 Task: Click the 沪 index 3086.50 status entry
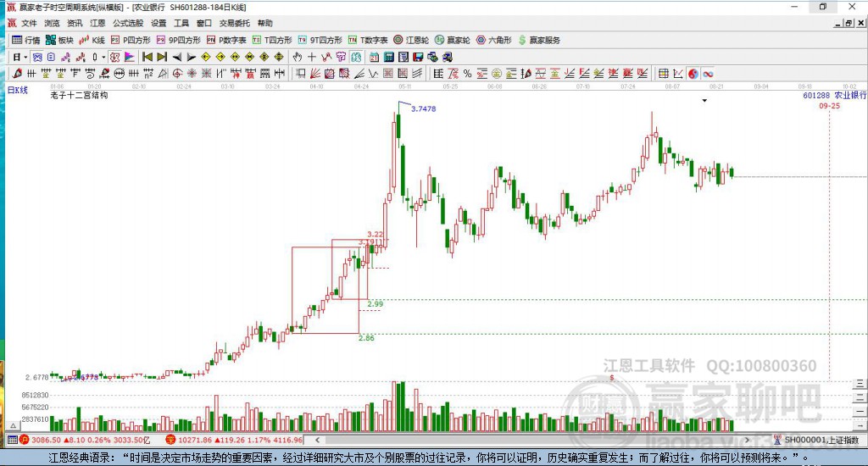click(x=86, y=440)
